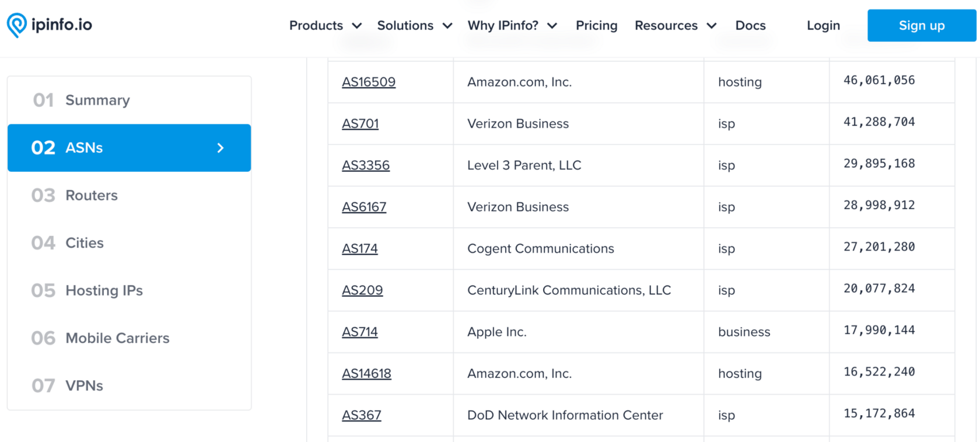Expand the Products dropdown menu

(325, 26)
